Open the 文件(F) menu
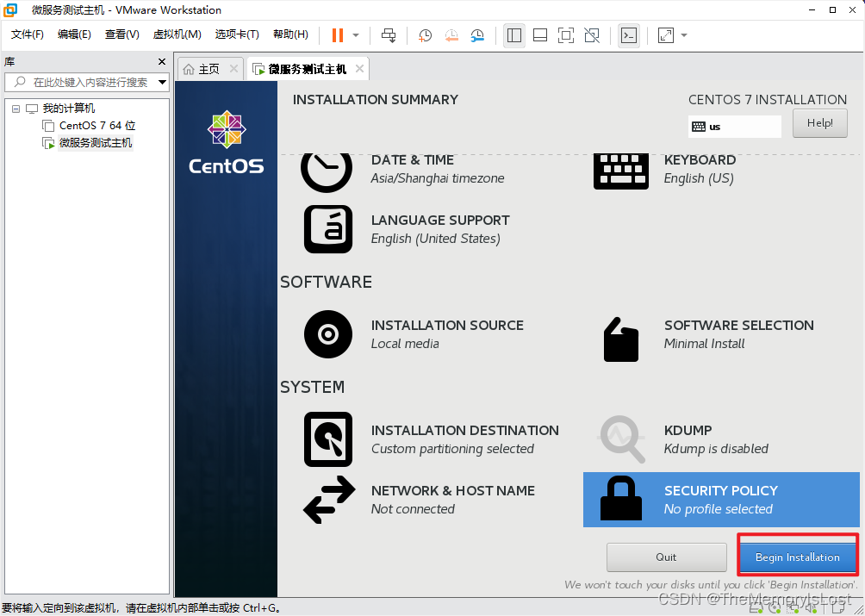865x616 pixels. coord(27,34)
